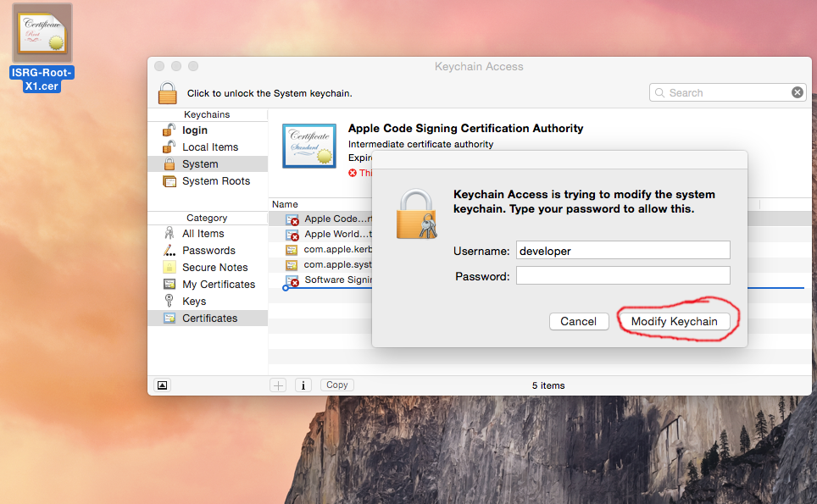Image resolution: width=817 pixels, height=504 pixels.
Task: Click the large certificate preview thumbnail
Action: 309,147
